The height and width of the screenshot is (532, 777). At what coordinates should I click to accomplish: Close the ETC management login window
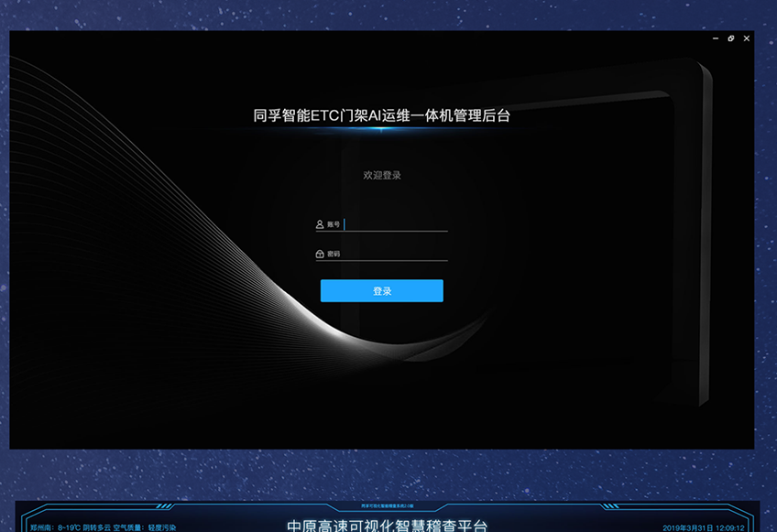pos(746,38)
